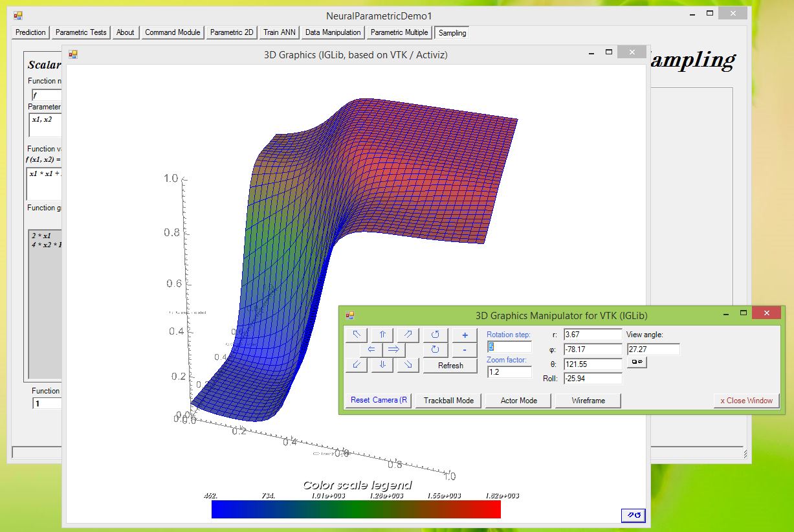The width and height of the screenshot is (794, 532).
Task: Zoom out with the minus icon
Action: pyautogui.click(x=465, y=349)
